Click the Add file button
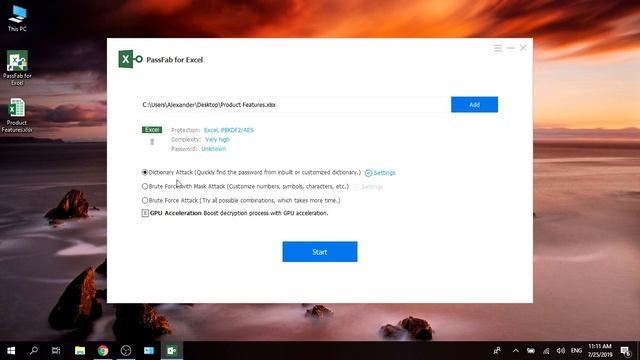This screenshot has height=360, width=640. click(474, 104)
